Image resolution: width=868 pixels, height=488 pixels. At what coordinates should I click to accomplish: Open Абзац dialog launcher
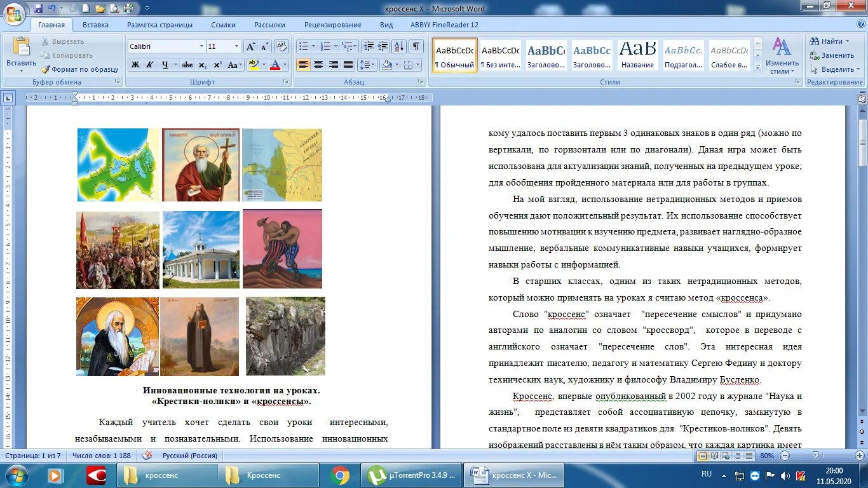point(421,82)
